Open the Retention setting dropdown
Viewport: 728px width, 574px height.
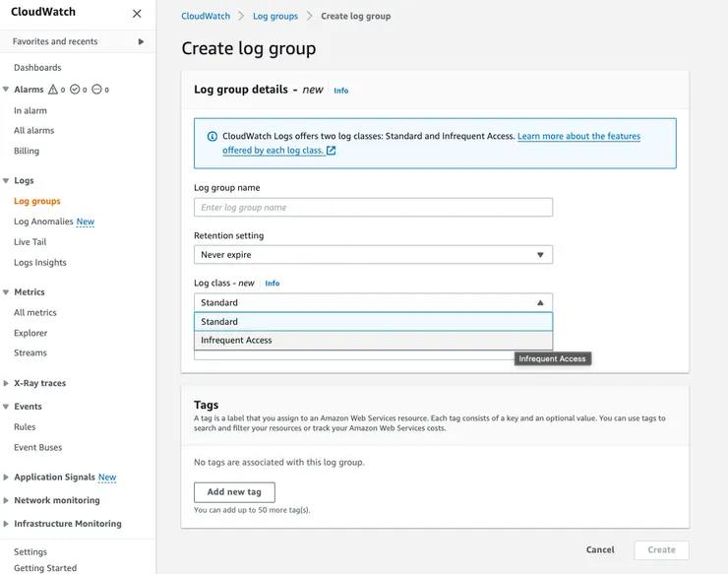[373, 255]
